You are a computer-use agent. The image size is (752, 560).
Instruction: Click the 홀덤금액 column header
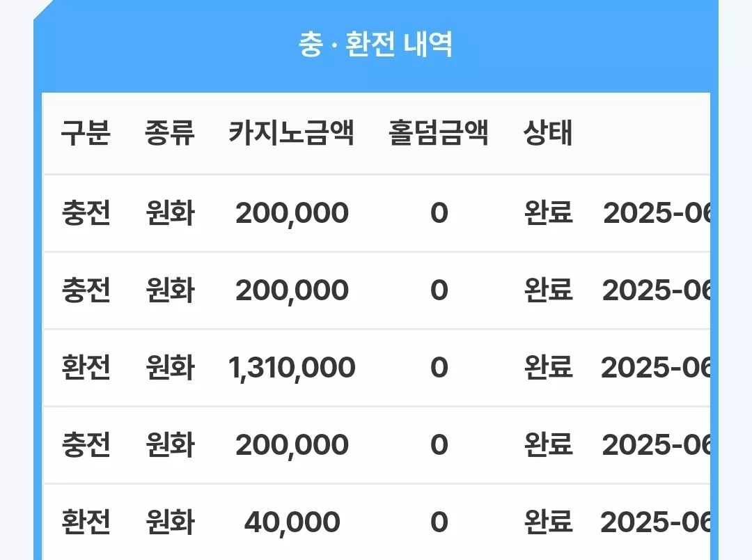click(439, 132)
